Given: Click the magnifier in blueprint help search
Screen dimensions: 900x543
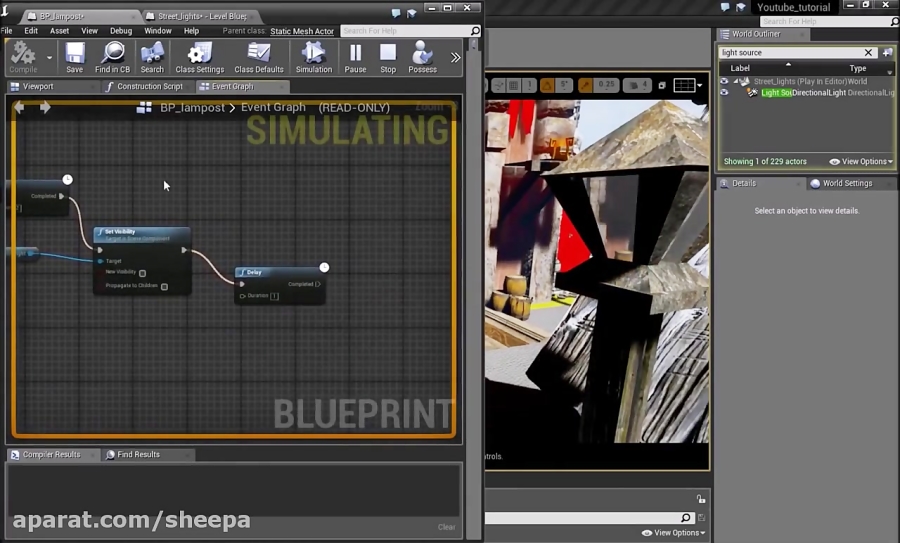Looking at the screenshot, I should pyautogui.click(x=475, y=30).
